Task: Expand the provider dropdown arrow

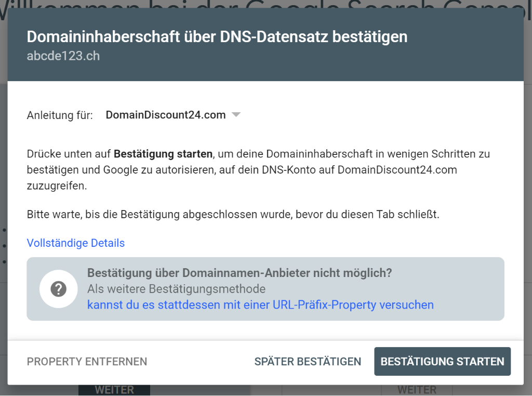Action: (236, 115)
